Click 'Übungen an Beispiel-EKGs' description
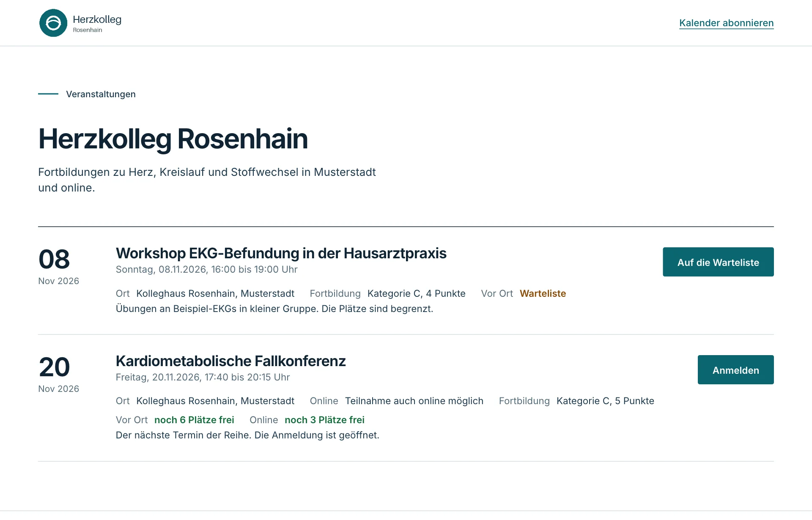Image resolution: width=812 pixels, height=520 pixels. click(274, 309)
